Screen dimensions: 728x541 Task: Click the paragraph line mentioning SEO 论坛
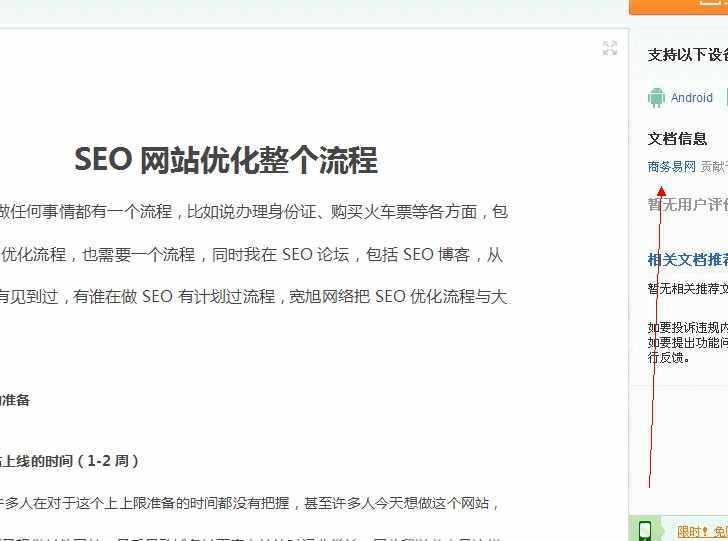pos(252,254)
